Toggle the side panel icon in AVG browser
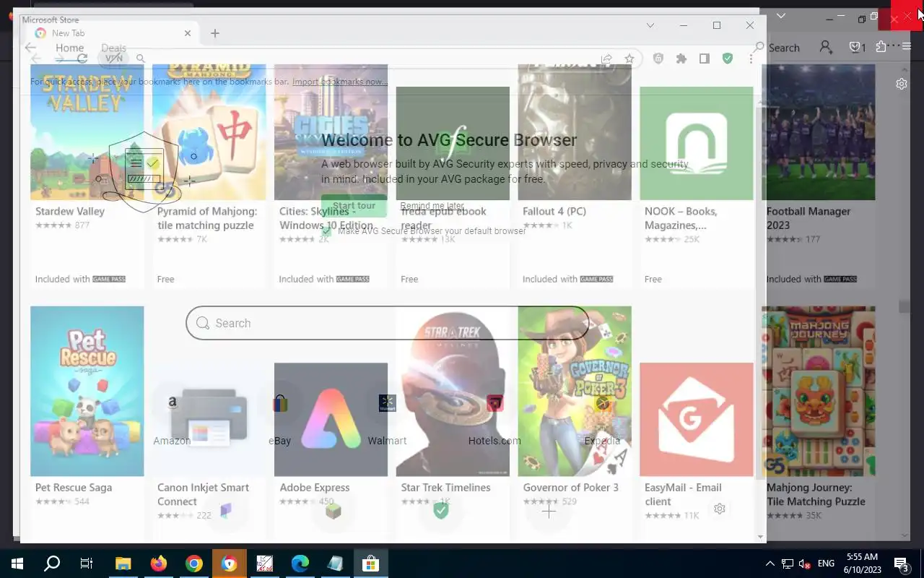Image resolution: width=924 pixels, height=578 pixels. point(704,59)
